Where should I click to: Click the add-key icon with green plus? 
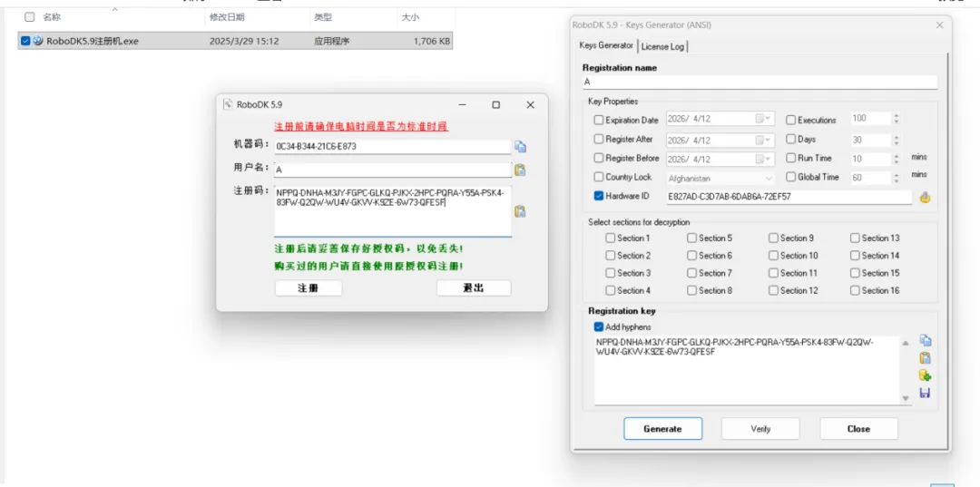point(926,375)
